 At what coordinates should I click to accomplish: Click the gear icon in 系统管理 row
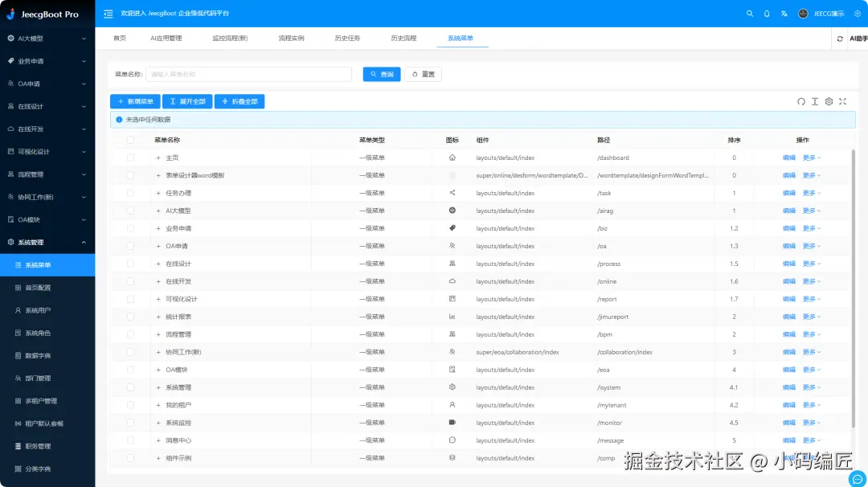pos(452,387)
